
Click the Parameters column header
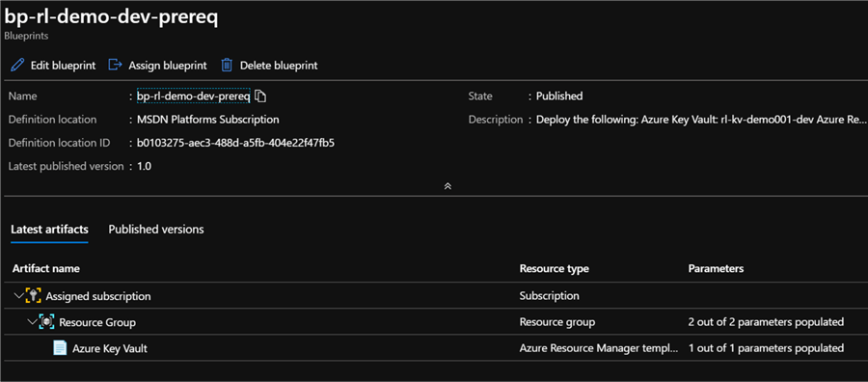coord(716,268)
